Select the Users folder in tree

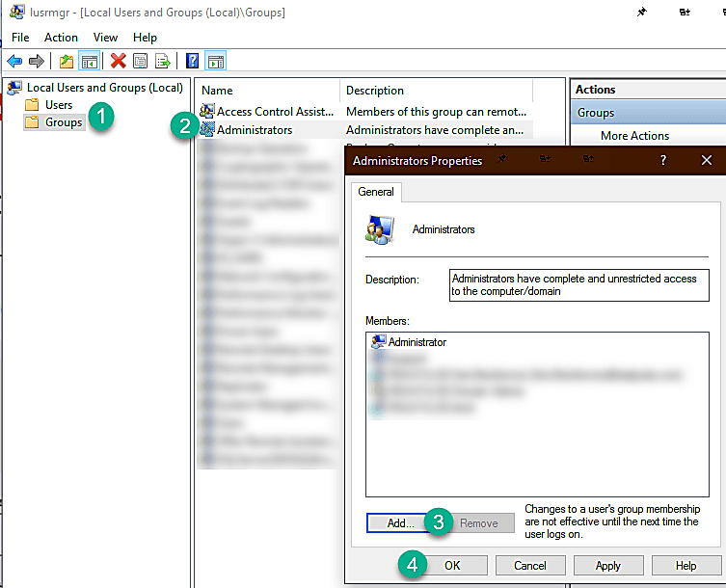tap(59, 105)
